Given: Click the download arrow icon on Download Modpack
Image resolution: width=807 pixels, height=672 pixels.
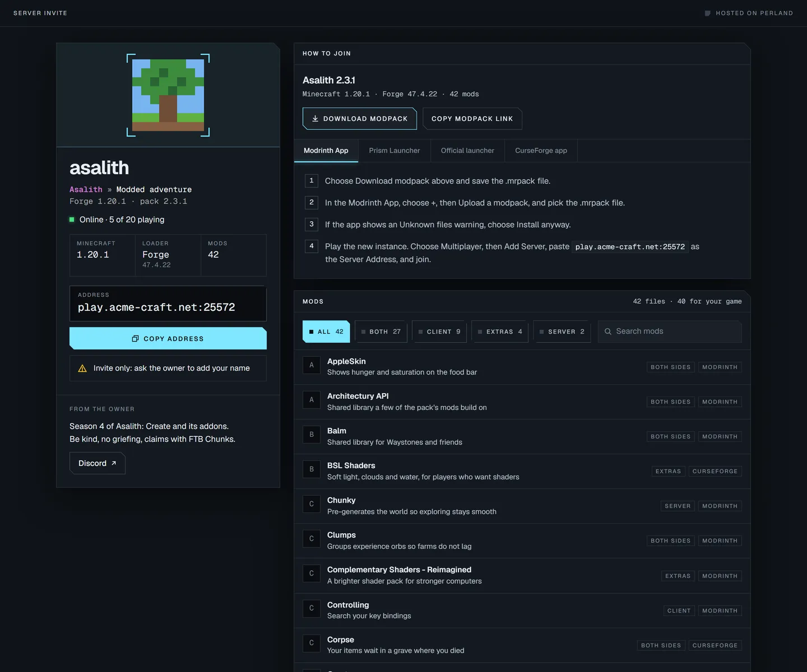Looking at the screenshot, I should 315,119.
